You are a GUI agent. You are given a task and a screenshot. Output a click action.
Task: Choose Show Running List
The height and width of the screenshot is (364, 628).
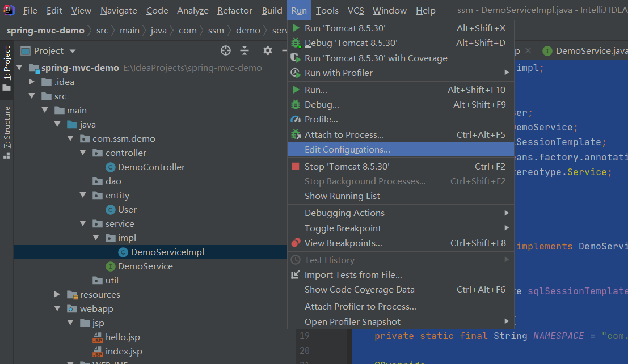[401, 196]
